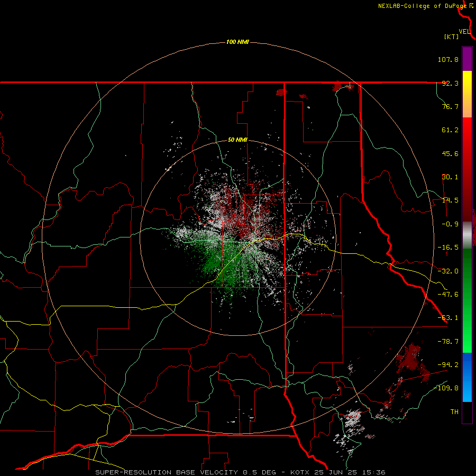This screenshot has height=476, width=476.
Task: Click the -32.0 value on the velocity scale
Action: 448,271
